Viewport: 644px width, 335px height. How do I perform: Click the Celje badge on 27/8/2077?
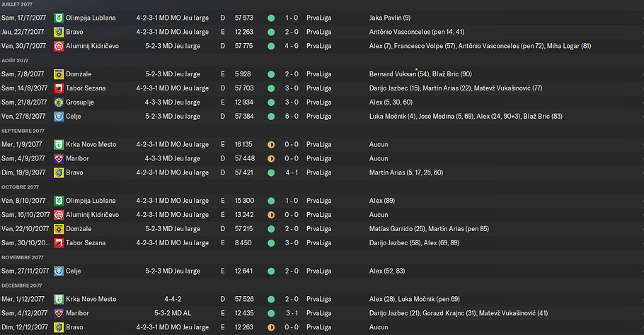pyautogui.click(x=59, y=117)
